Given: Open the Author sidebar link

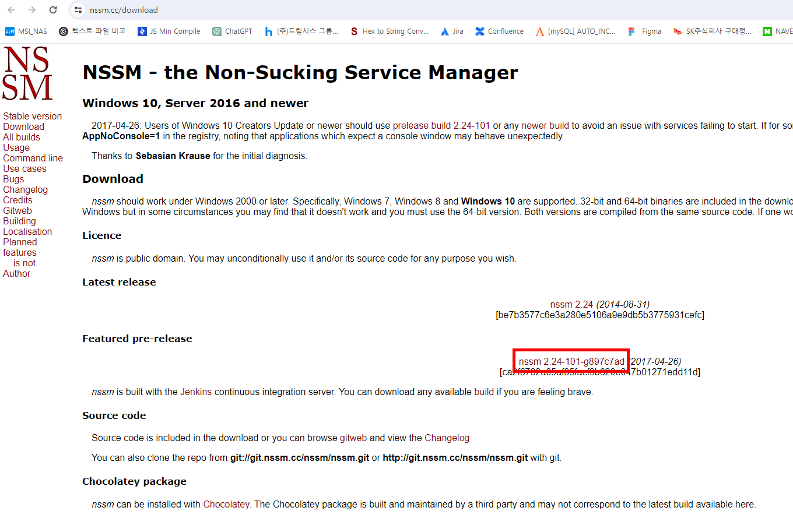Looking at the screenshot, I should tap(16, 274).
